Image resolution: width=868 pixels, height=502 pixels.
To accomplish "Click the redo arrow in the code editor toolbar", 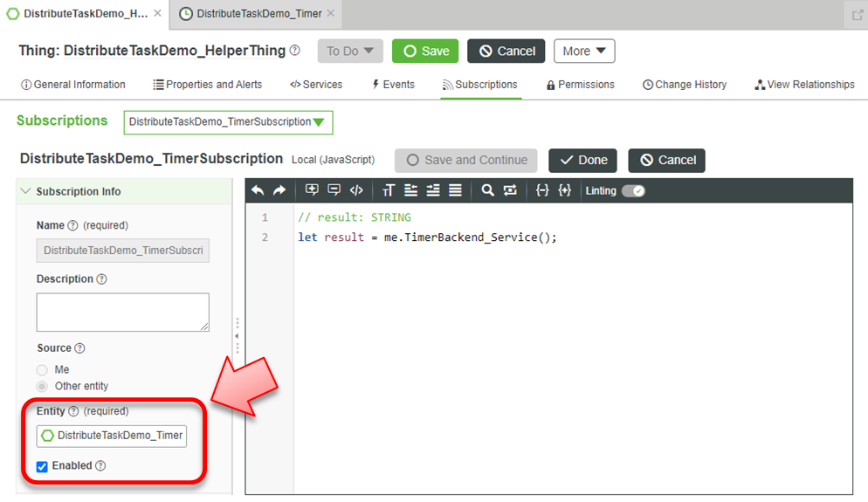I will click(x=279, y=191).
